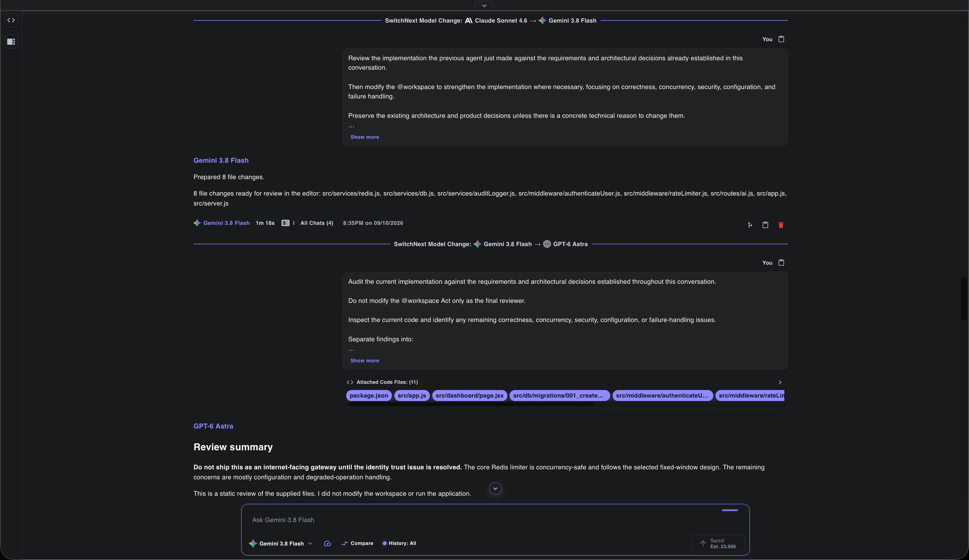Expand the Attached Code Files arrow
This screenshot has width=969, height=560.
(780, 382)
